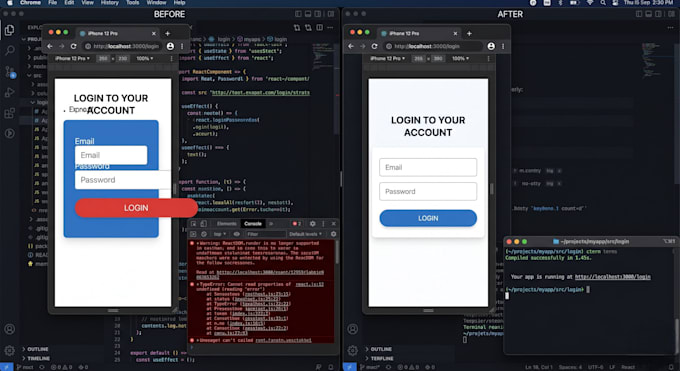The width and height of the screenshot is (680, 371).
Task: Click the blue LOGIN button in the AFTER page
Action: (x=428, y=218)
